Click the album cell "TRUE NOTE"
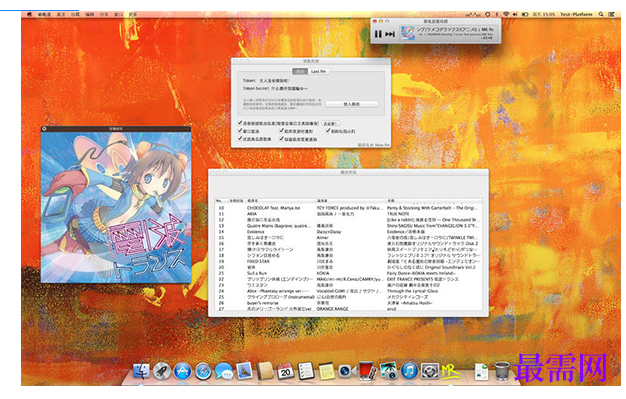This screenshot has width=626, height=399. (398, 214)
